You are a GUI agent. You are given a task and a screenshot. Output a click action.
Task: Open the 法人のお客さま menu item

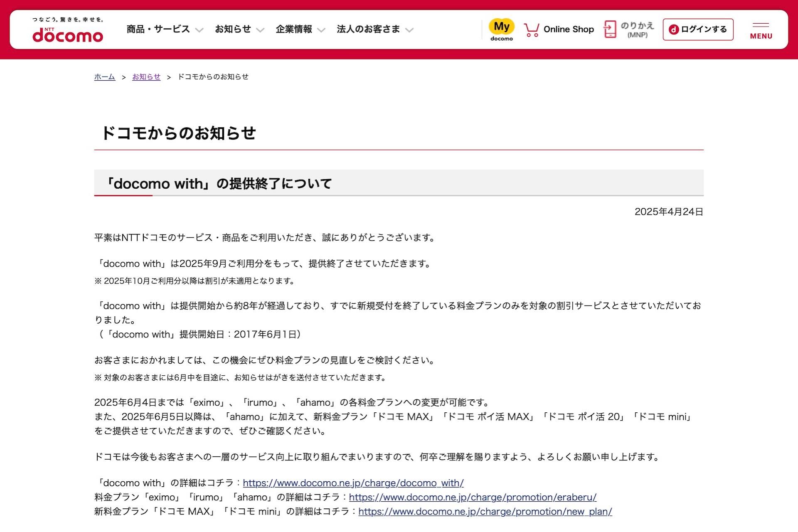[368, 29]
